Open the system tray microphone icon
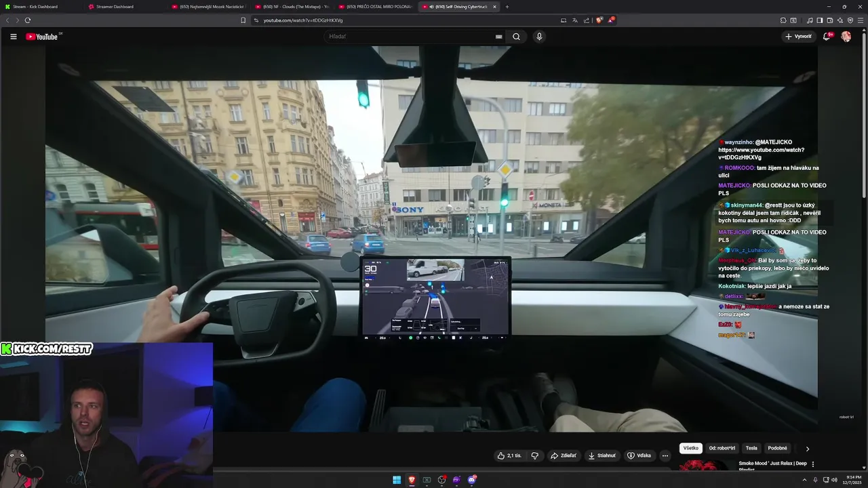 click(x=815, y=480)
